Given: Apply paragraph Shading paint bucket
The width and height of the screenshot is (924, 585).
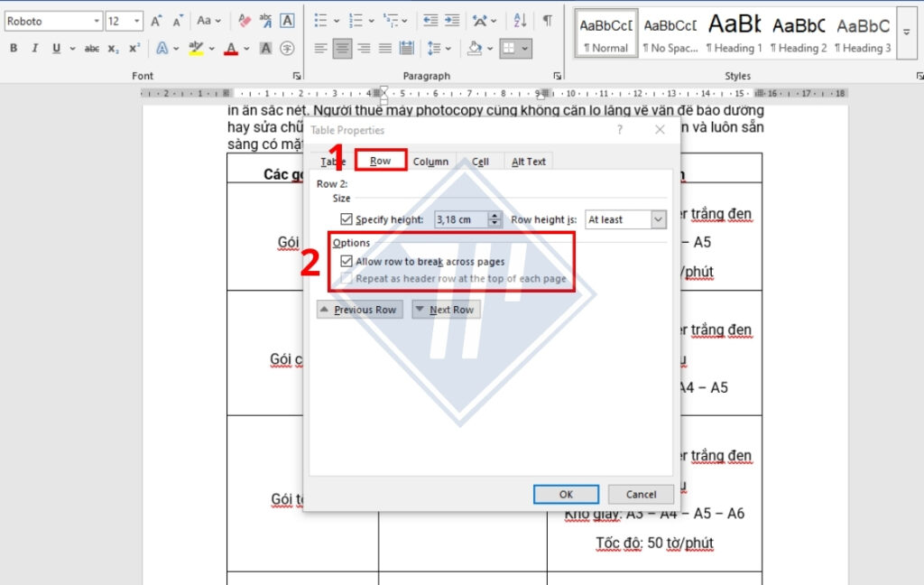Looking at the screenshot, I should (475, 49).
